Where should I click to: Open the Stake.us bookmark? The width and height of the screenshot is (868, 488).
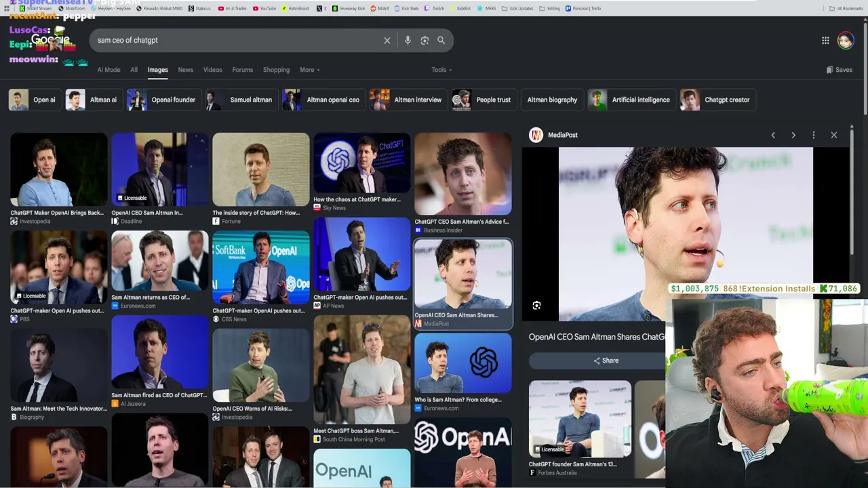[x=199, y=9]
